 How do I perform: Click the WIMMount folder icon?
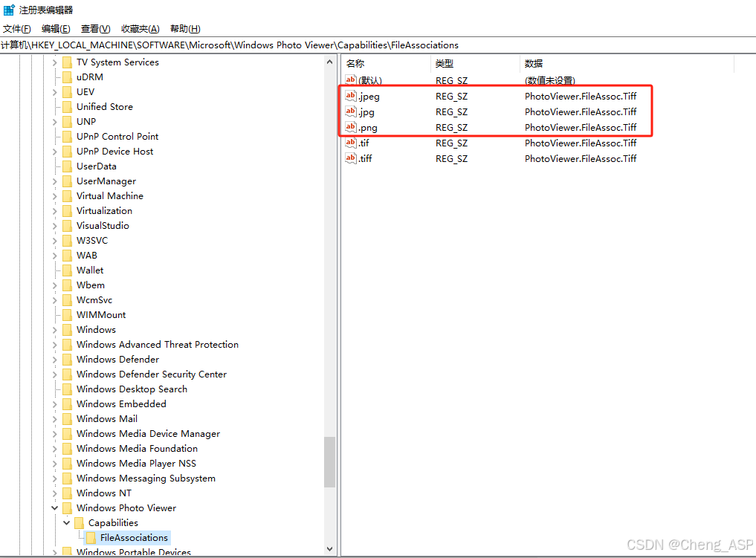[x=67, y=314]
